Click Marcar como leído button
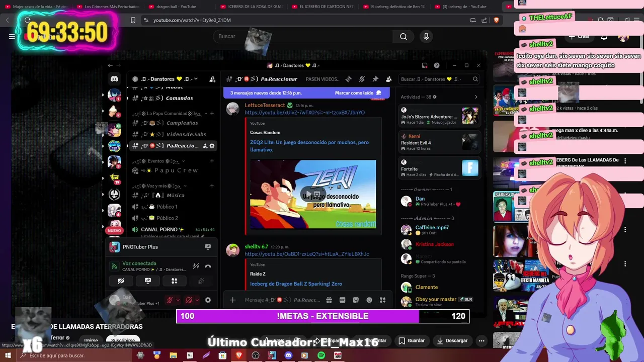This screenshot has height=362, width=644. (358, 93)
